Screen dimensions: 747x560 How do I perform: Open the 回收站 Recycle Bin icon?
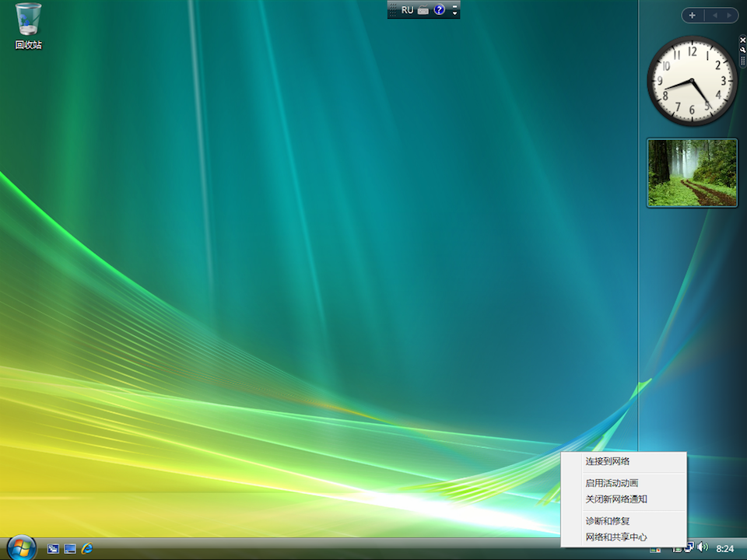28,26
